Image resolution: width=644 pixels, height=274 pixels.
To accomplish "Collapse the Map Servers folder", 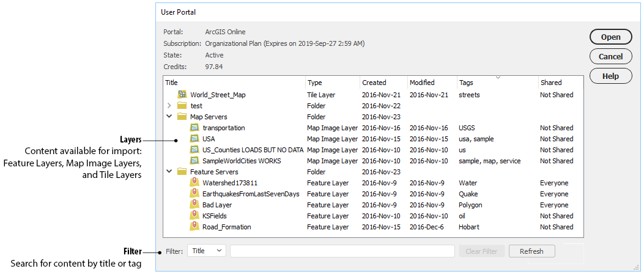I will point(169,117).
